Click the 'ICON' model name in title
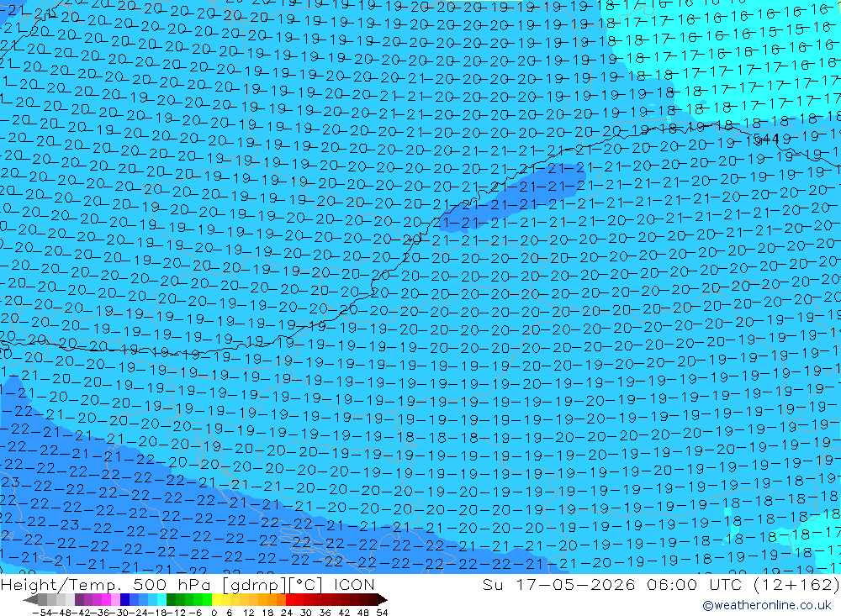 click(354, 584)
